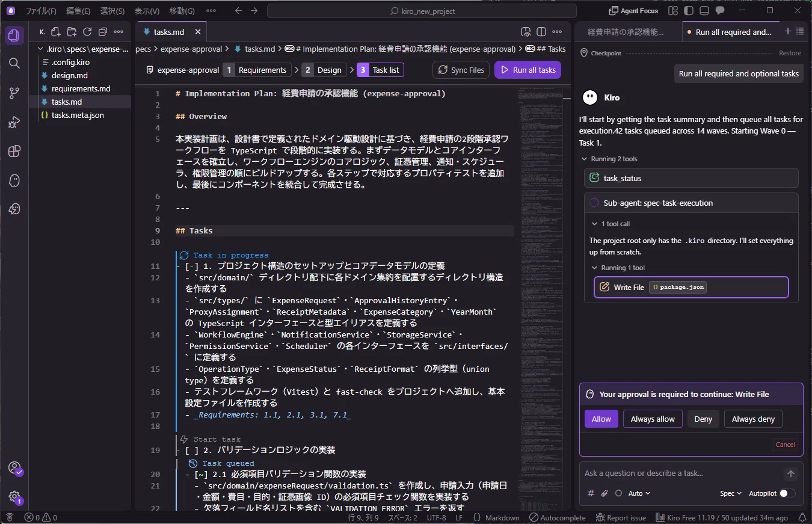Open Source Control view in activity bar
This screenshot has width=812, height=524.
click(14, 93)
